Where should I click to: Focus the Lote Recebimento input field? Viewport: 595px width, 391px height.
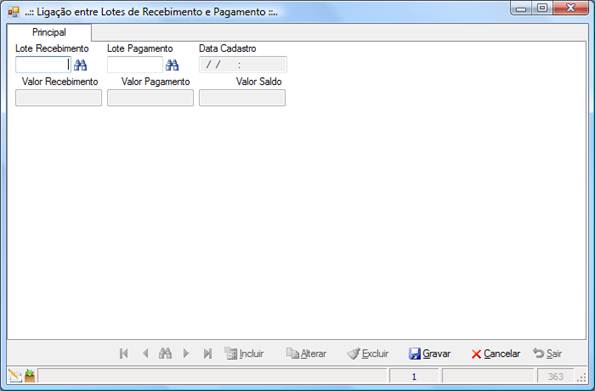[43, 65]
